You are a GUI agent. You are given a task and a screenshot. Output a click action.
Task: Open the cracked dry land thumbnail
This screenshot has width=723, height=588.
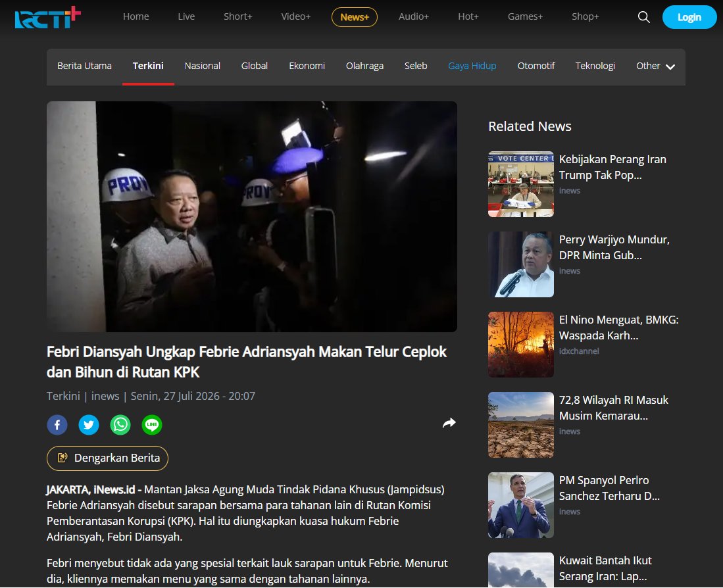coord(521,425)
